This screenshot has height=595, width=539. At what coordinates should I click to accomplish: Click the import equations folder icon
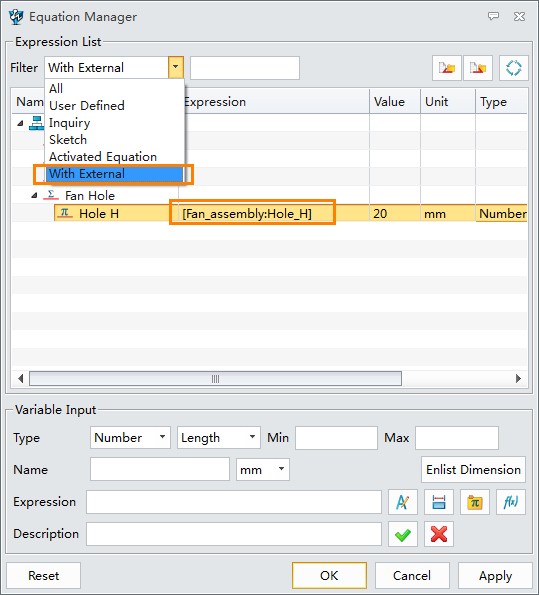pyautogui.click(x=447, y=68)
